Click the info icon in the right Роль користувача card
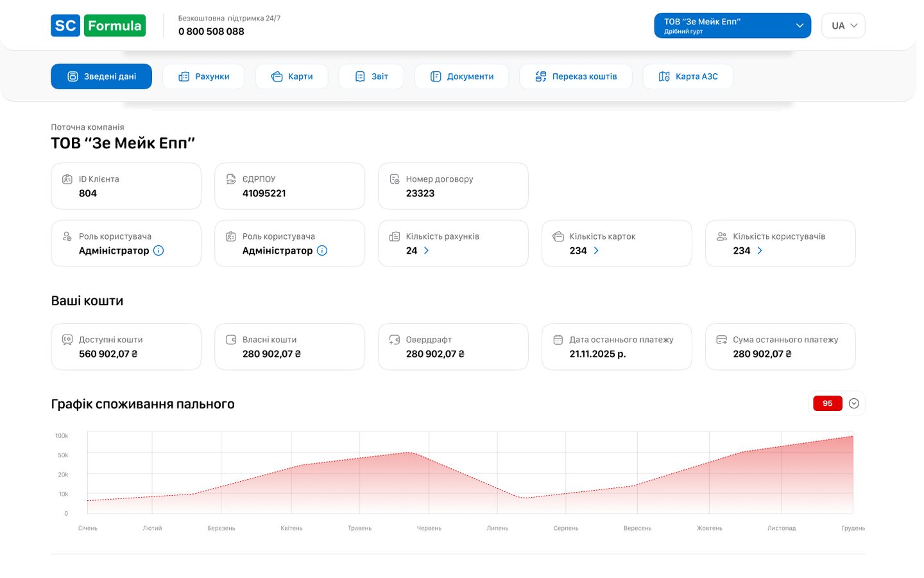The image size is (924, 578). click(x=322, y=250)
